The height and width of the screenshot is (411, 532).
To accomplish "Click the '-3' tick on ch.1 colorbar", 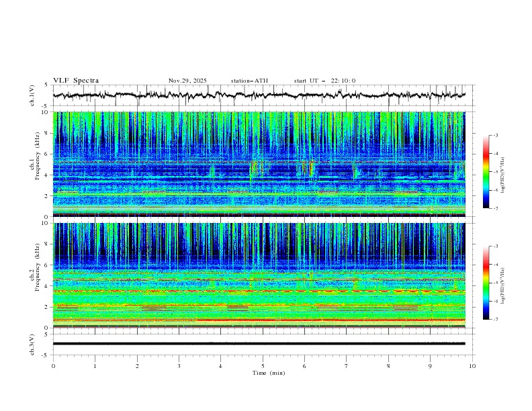I will pos(495,135).
